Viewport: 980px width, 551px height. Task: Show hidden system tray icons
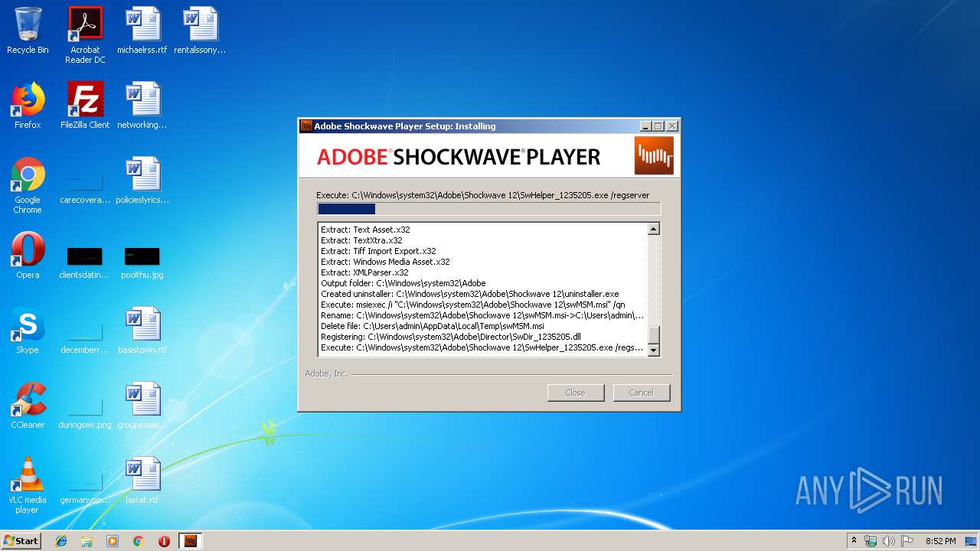pyautogui.click(x=854, y=541)
